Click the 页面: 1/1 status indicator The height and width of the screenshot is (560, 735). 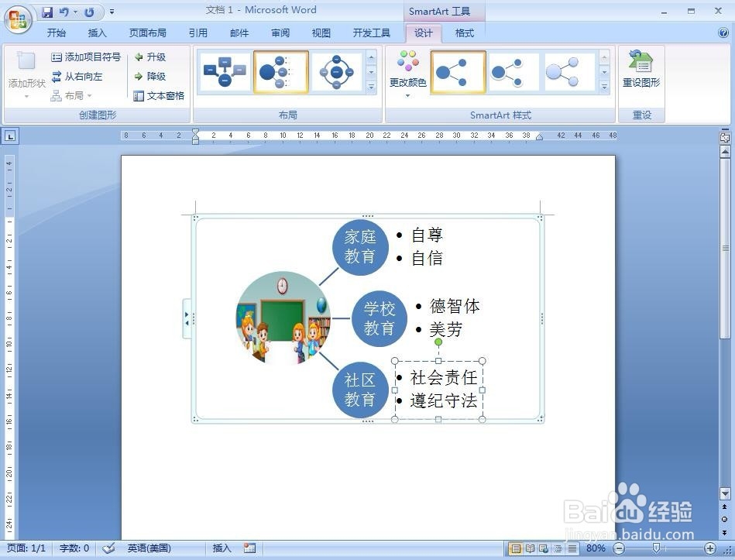tap(26, 548)
